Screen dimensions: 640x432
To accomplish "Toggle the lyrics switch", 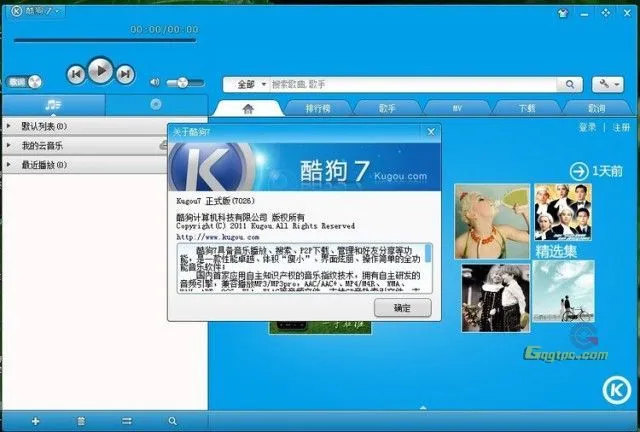I will [x=24, y=82].
